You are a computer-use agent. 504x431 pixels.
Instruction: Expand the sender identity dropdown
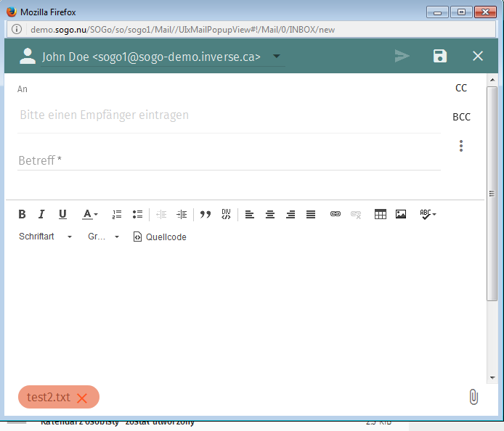click(276, 57)
